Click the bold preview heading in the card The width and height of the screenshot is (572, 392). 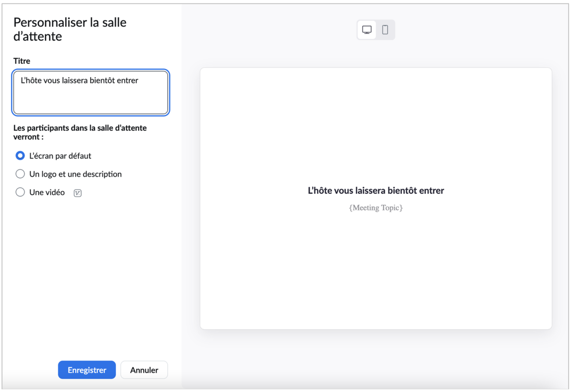click(x=376, y=190)
